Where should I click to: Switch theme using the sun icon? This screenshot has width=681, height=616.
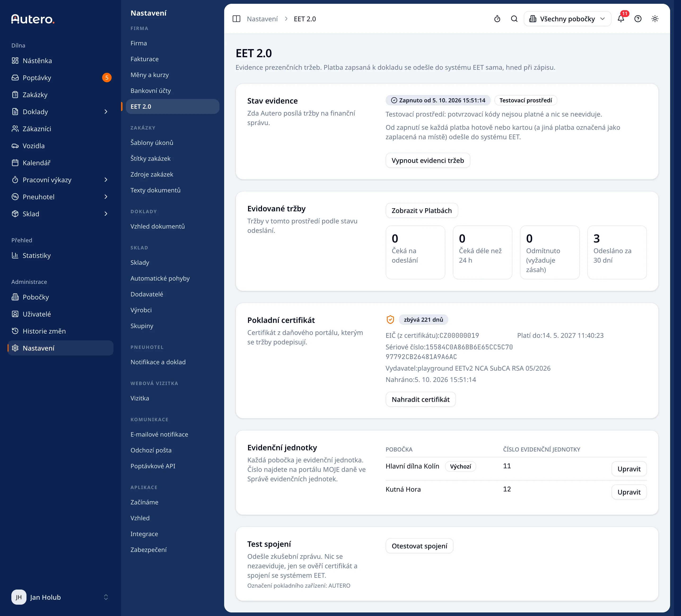[x=655, y=19]
